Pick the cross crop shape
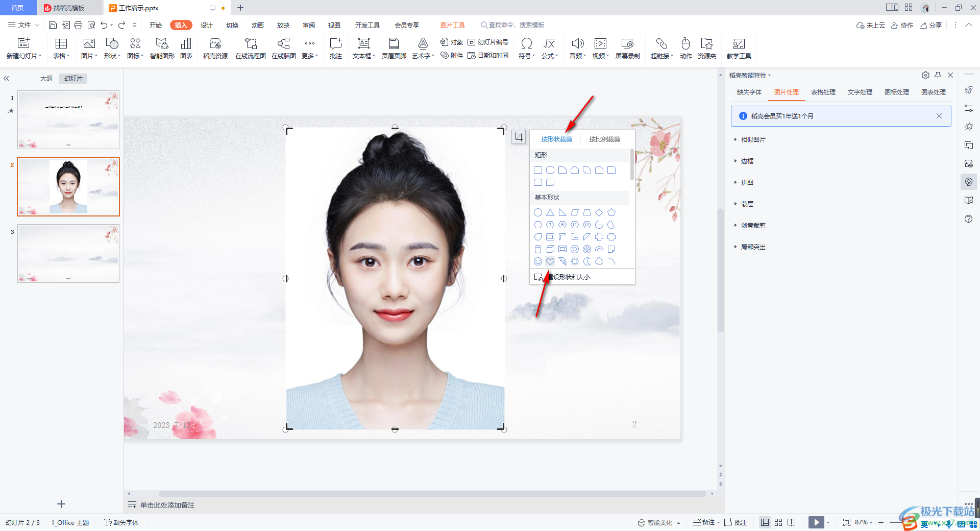980x531 pixels. click(x=599, y=237)
